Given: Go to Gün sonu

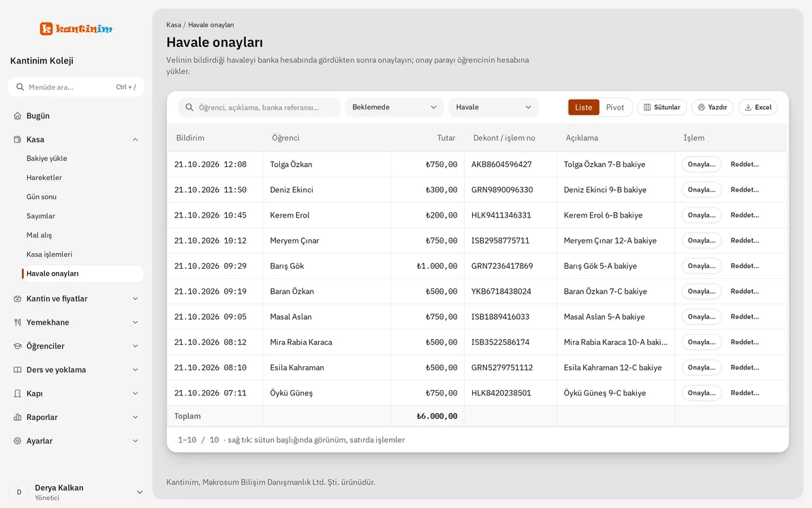Looking at the screenshot, I should click(x=42, y=197).
